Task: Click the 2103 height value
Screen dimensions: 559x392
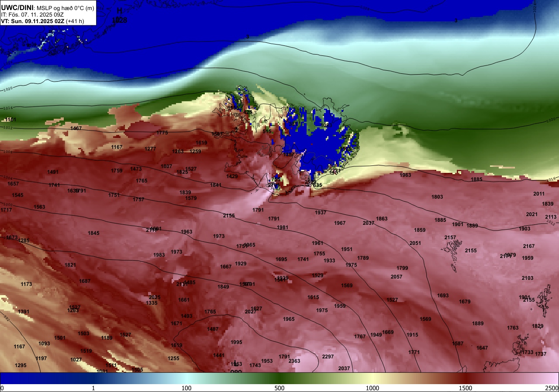Action: click(x=527, y=278)
